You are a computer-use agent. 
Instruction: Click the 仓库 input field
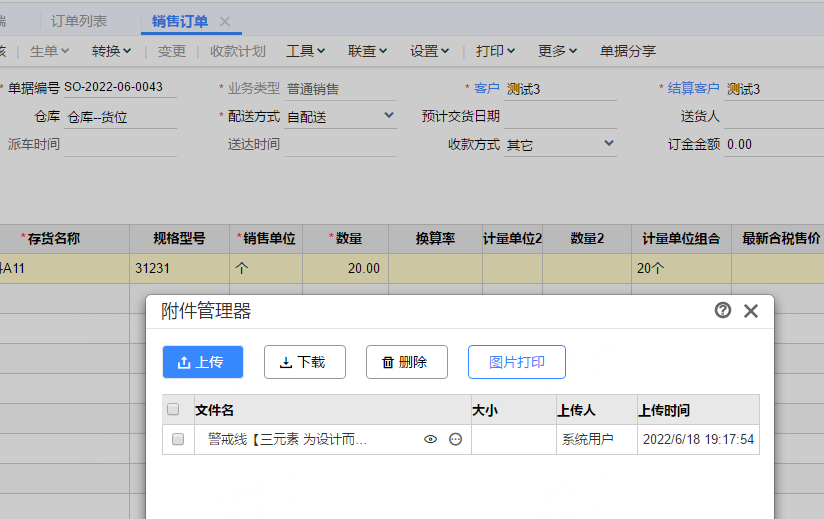point(120,117)
